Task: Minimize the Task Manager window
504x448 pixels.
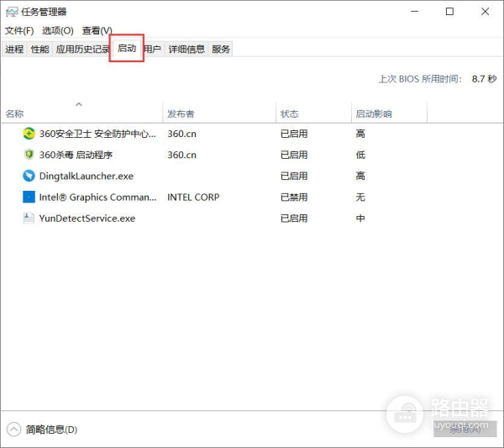Action: coord(415,12)
